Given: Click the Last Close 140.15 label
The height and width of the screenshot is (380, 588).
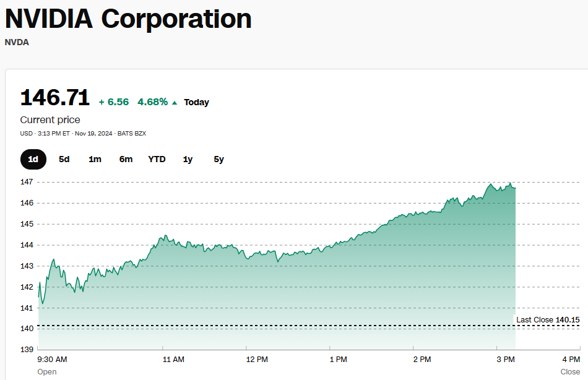Looking at the screenshot, I should [548, 319].
